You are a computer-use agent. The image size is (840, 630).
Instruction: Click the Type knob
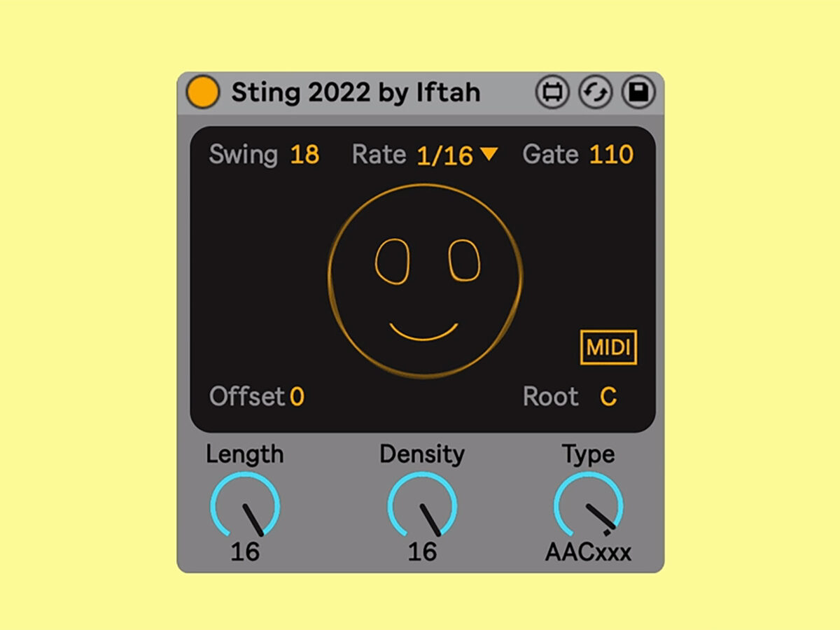pyautogui.click(x=588, y=506)
